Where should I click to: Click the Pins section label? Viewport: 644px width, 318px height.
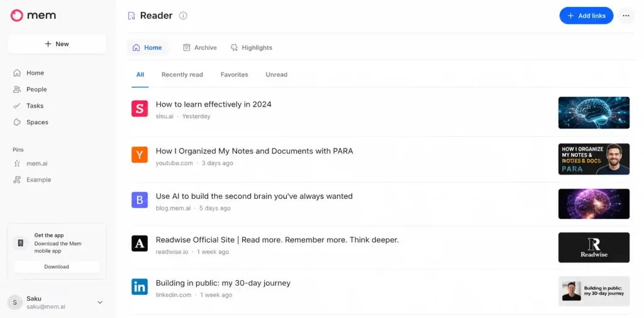point(18,150)
